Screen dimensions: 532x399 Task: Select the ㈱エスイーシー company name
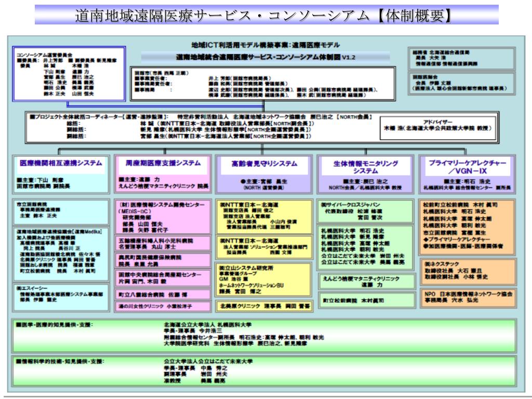click(32, 288)
